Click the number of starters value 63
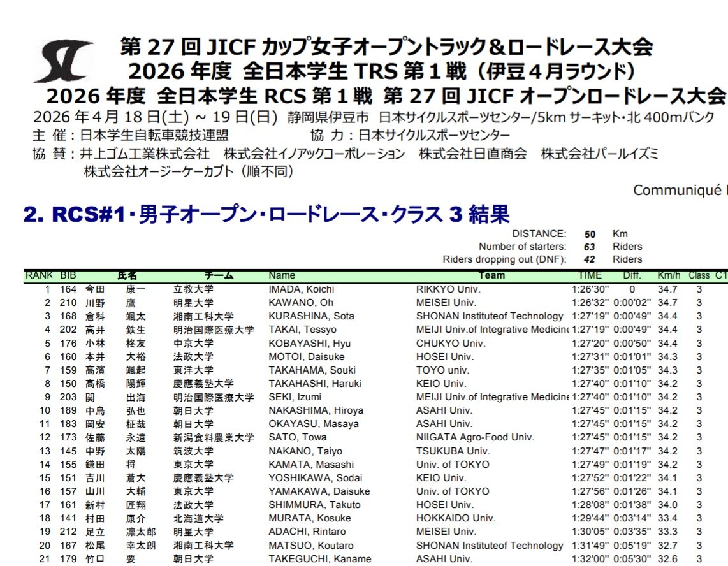The width and height of the screenshot is (728, 566). click(590, 247)
